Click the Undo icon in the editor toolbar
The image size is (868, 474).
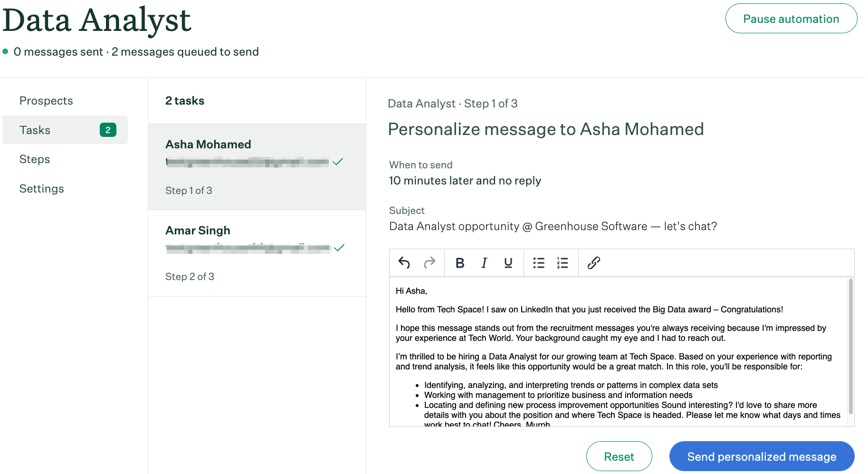click(x=404, y=263)
